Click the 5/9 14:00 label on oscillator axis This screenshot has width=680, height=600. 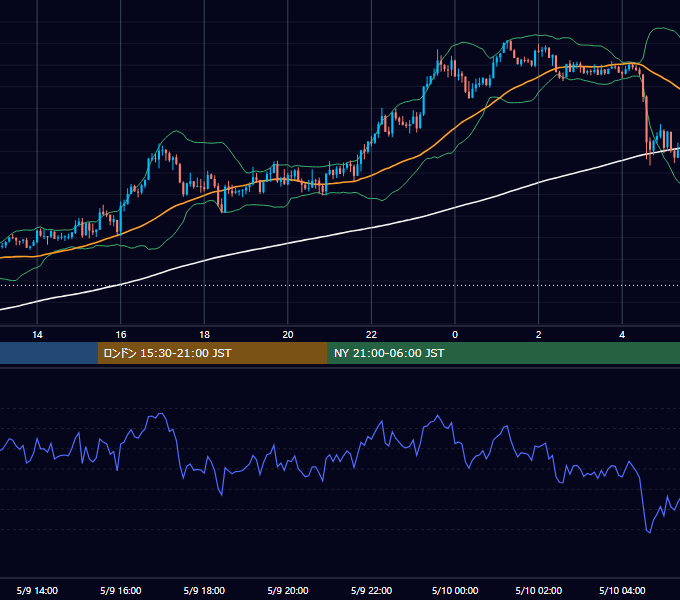point(37,590)
